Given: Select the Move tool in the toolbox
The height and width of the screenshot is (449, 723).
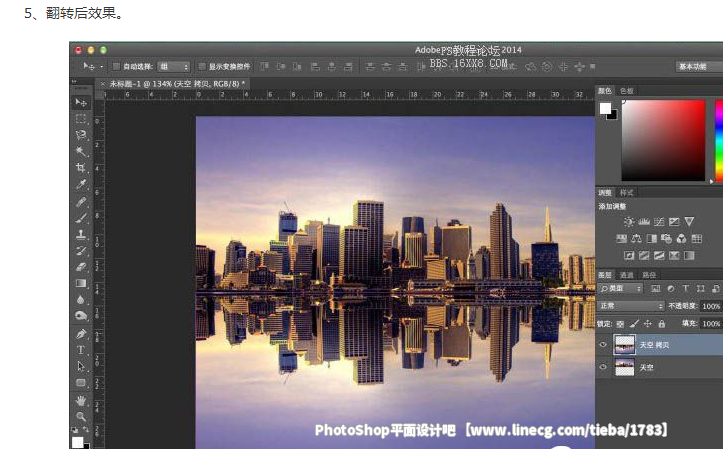Looking at the screenshot, I should (81, 102).
